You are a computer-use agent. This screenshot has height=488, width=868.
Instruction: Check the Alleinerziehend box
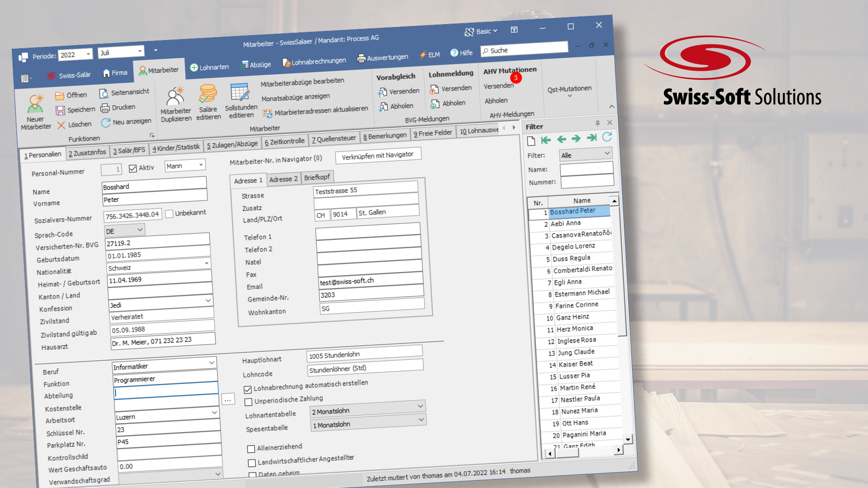coord(251,449)
